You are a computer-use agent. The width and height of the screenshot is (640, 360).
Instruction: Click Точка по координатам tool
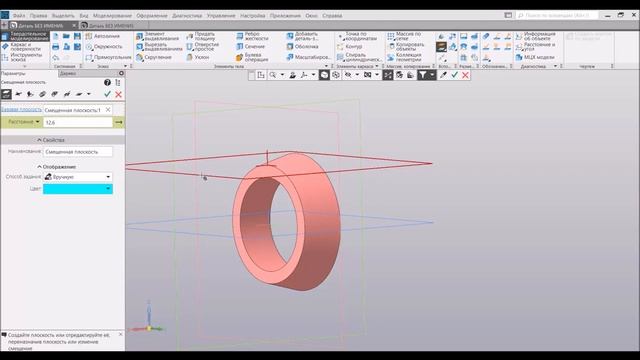[x=357, y=36]
